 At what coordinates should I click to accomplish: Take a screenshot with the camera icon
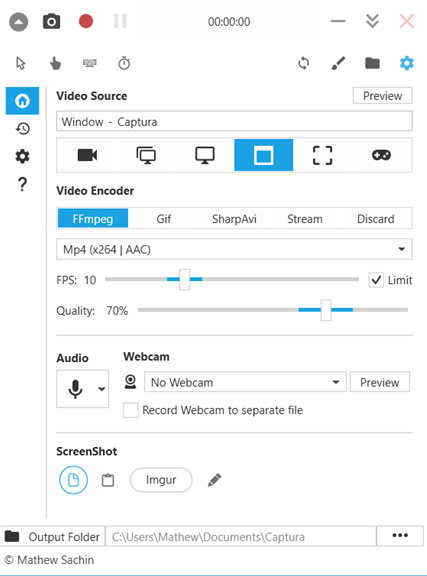pyautogui.click(x=51, y=22)
